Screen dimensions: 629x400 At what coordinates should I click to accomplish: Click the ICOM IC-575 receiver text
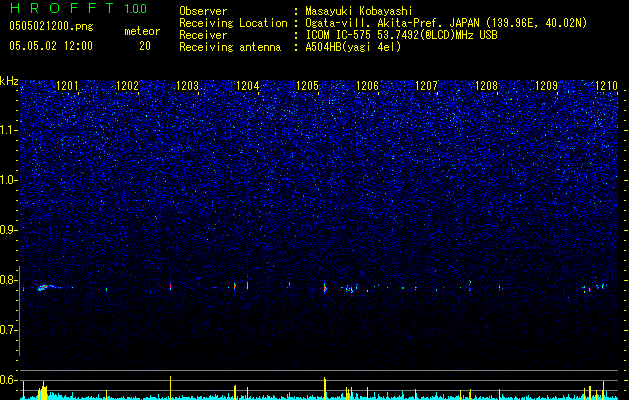401,35
